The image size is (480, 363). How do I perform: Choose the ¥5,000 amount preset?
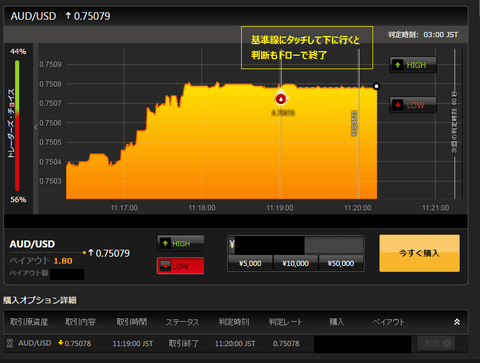[x=250, y=263]
